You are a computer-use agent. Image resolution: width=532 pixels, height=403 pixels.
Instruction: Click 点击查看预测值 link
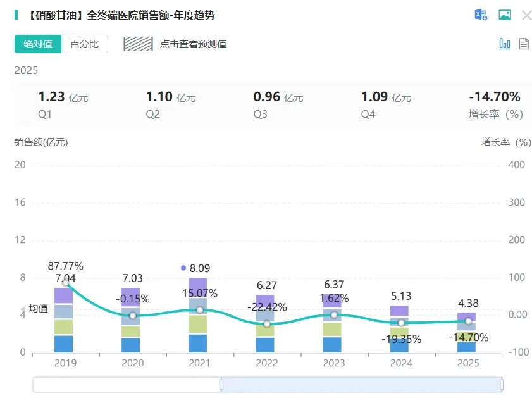tap(193, 44)
